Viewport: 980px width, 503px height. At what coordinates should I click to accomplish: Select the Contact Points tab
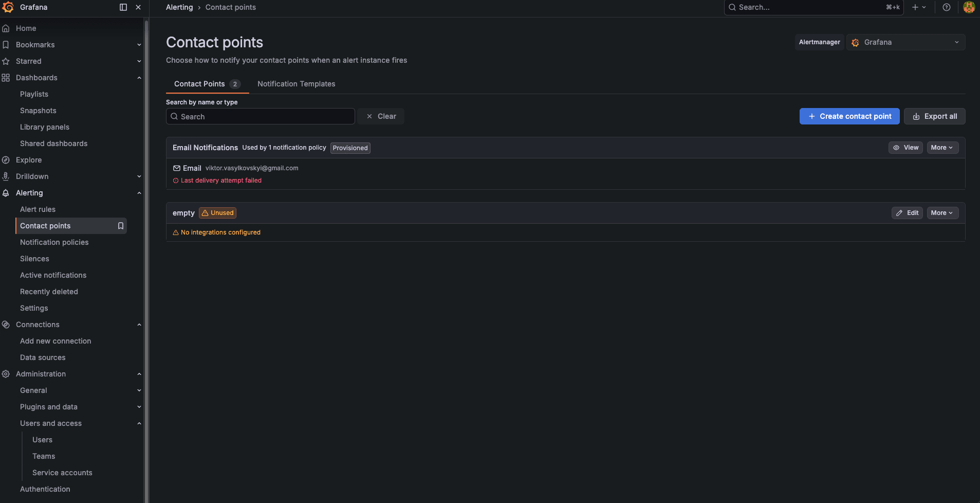point(207,84)
